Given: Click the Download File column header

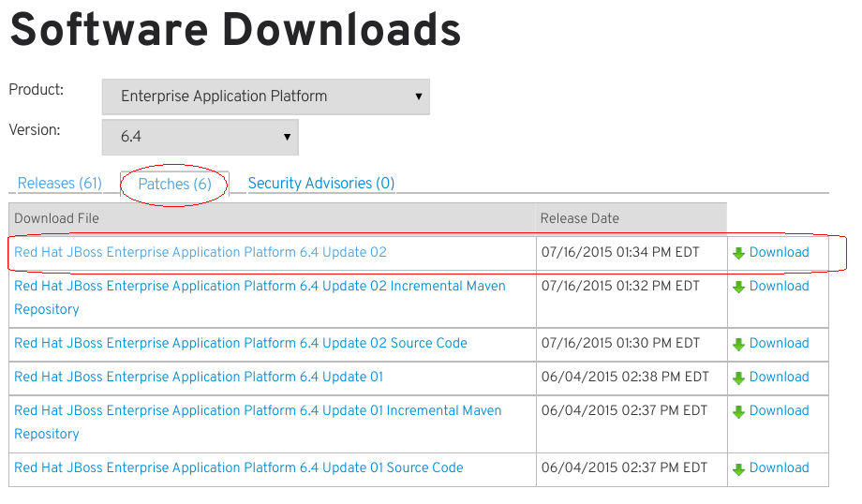Looking at the screenshot, I should 272,218.
